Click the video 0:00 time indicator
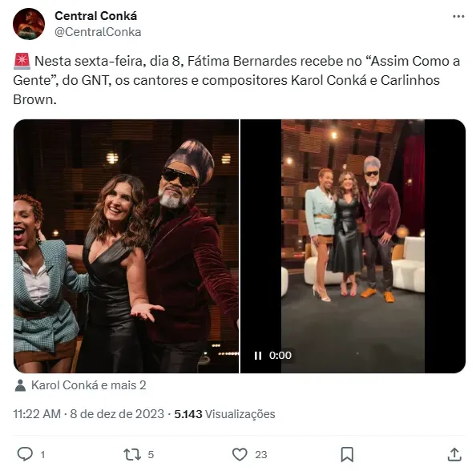The width and height of the screenshot is (476, 471). pyautogui.click(x=280, y=356)
